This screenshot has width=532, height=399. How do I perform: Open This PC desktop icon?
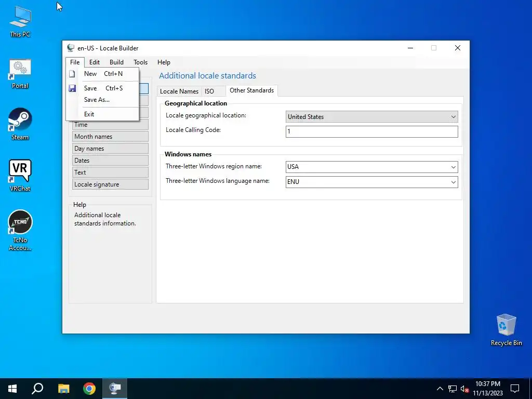coord(20,21)
